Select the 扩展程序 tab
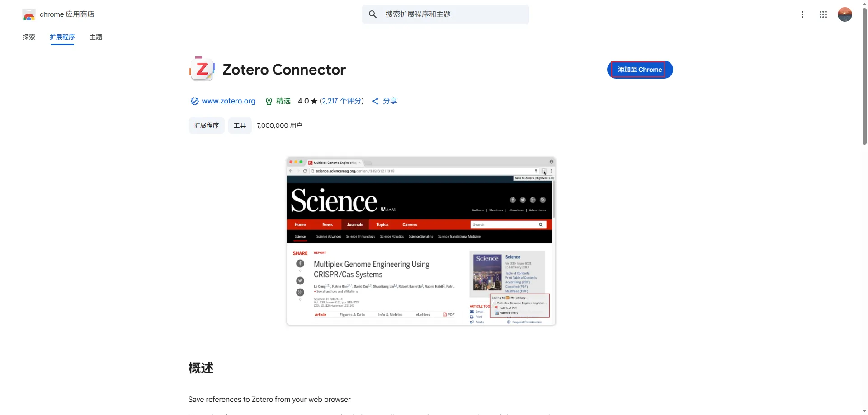 click(62, 37)
